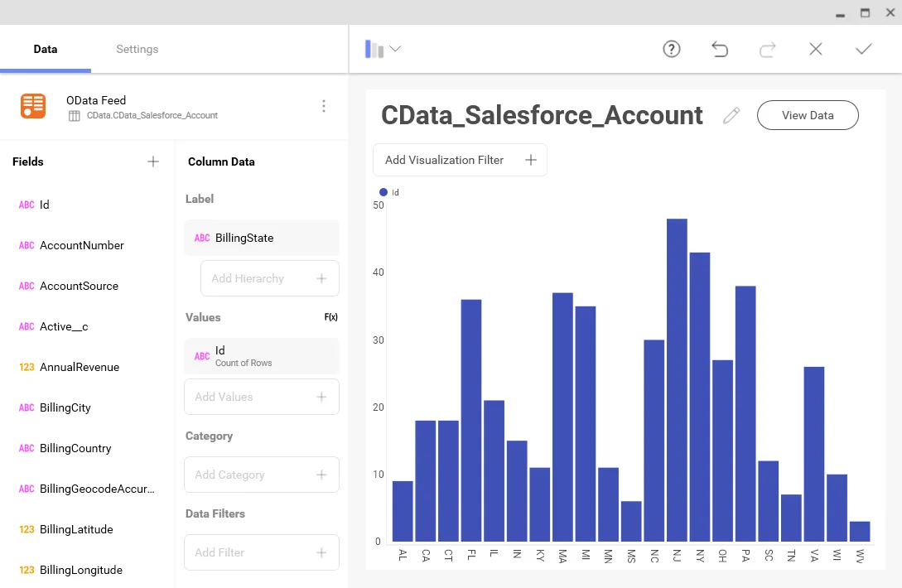The width and height of the screenshot is (902, 588).
Task: Click the redo arrow icon
Action: 768,49
